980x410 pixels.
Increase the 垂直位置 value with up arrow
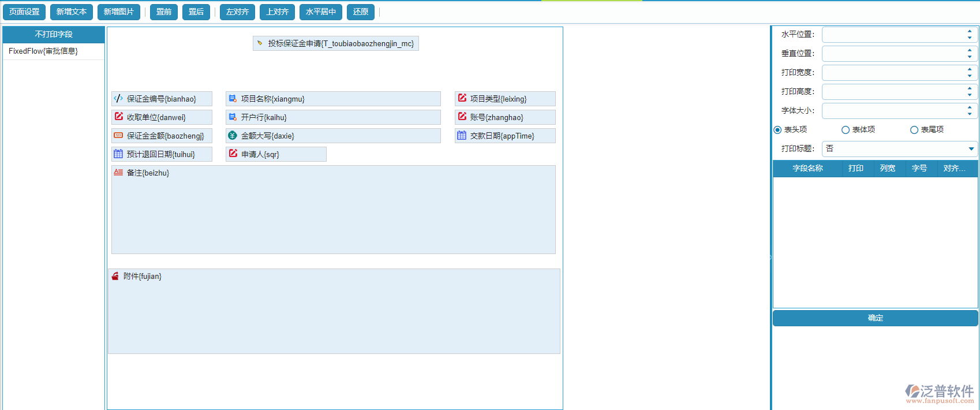[970, 50]
